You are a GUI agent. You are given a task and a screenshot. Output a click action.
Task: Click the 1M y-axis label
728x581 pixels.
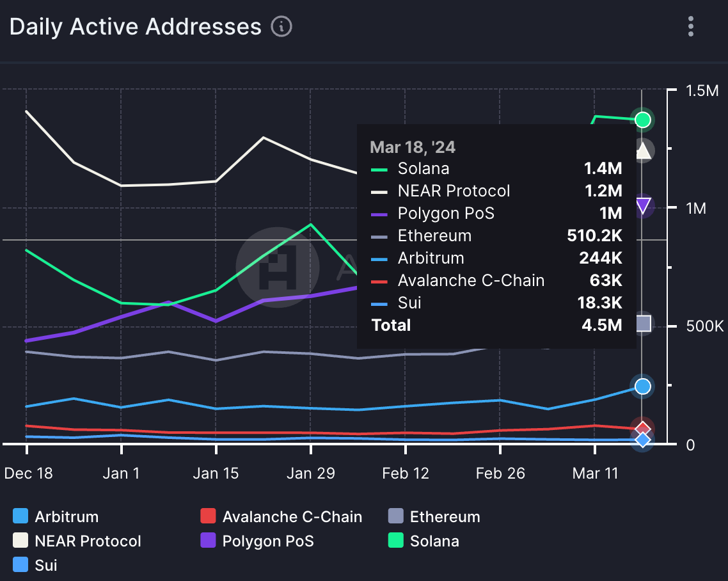(x=696, y=209)
